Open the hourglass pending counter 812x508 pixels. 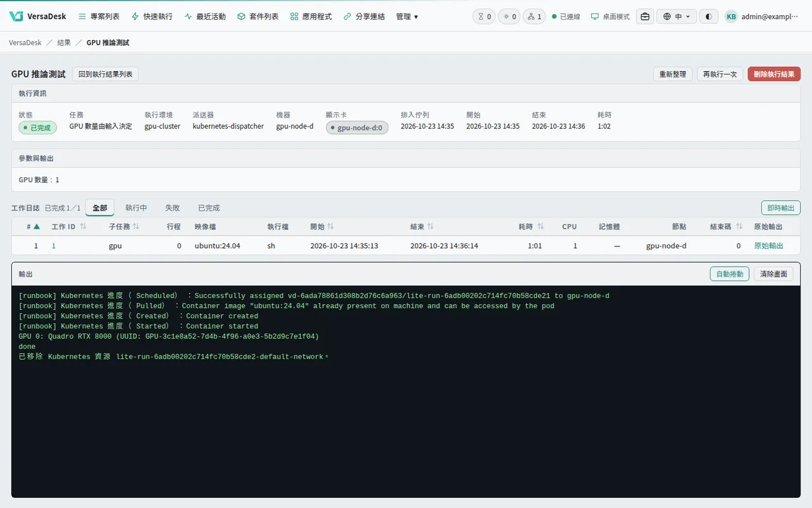click(484, 17)
